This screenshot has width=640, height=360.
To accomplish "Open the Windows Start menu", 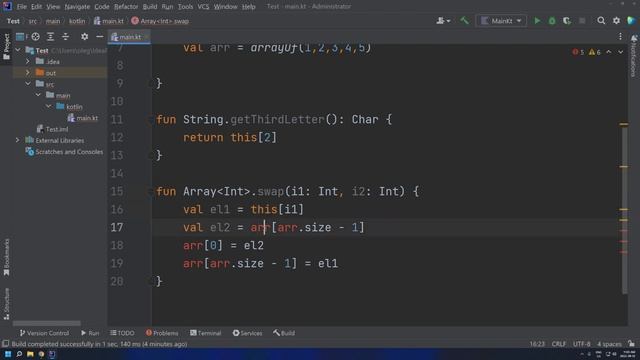I will click(8, 354).
